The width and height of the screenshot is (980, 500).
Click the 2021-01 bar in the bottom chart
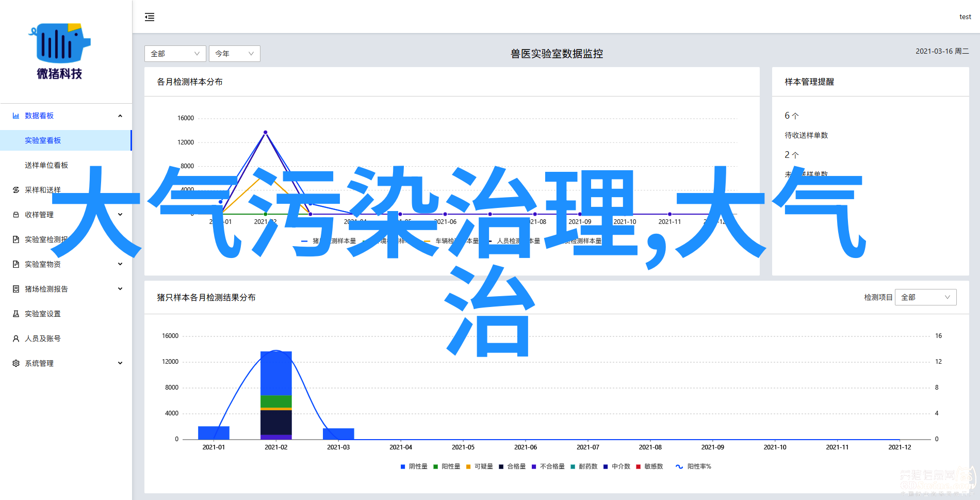(x=214, y=432)
